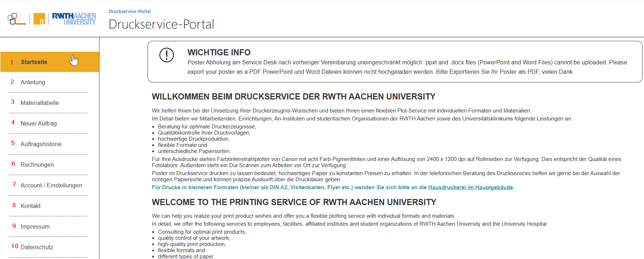Open the Kontakt page

click(31, 206)
